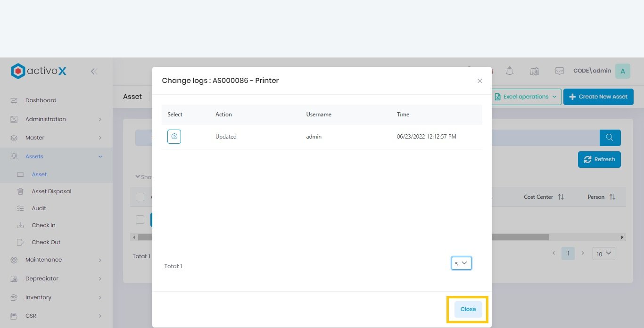This screenshot has width=644, height=328.
Task: Click the X icon on Change logs dialog
Action: tap(479, 81)
